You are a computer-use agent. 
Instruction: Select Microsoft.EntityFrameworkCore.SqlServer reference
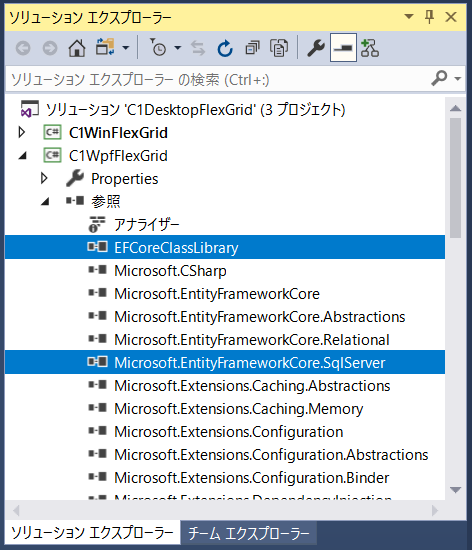tap(250, 363)
